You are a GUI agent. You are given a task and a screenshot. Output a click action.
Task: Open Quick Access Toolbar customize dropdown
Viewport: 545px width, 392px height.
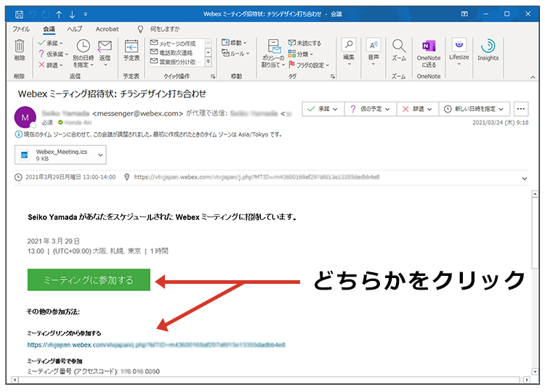(x=86, y=15)
